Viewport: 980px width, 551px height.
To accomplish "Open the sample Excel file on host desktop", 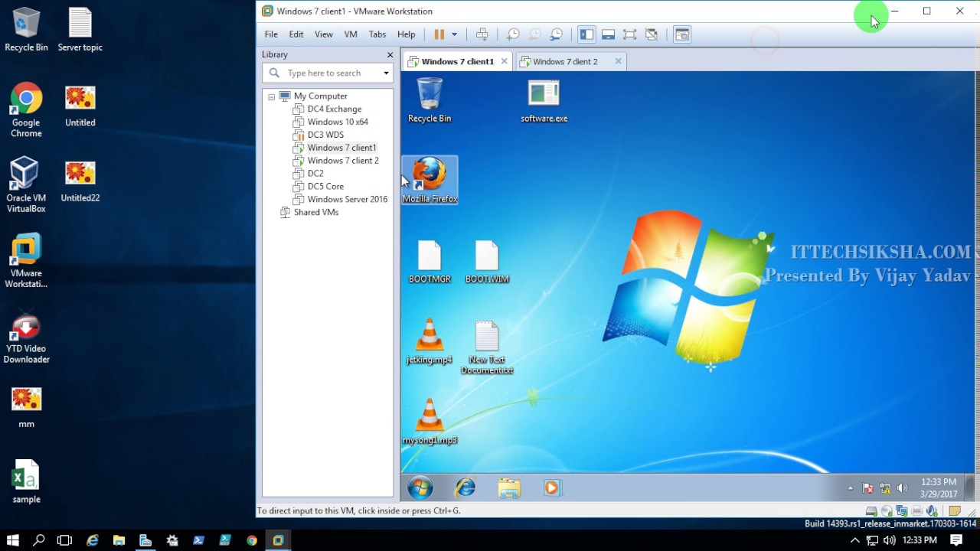I will pyautogui.click(x=26, y=481).
